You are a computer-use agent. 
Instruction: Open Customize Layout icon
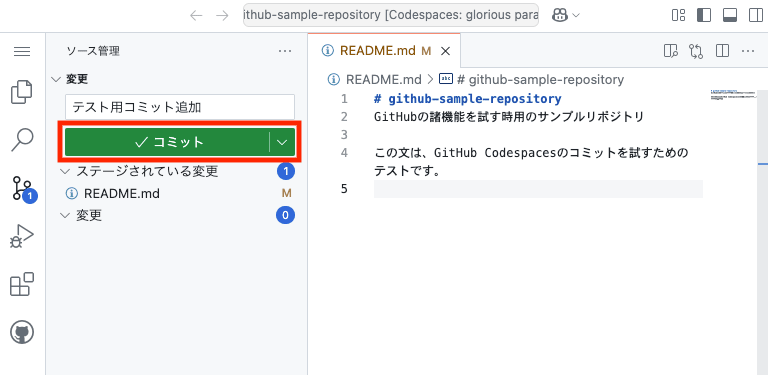click(x=678, y=15)
